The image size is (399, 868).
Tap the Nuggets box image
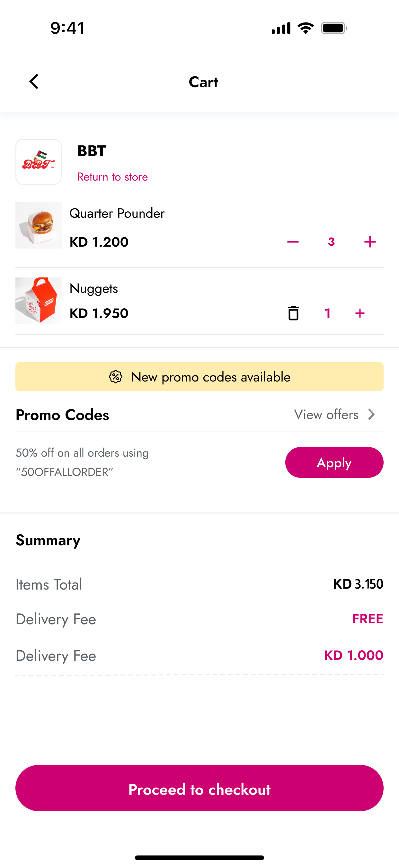click(x=39, y=300)
